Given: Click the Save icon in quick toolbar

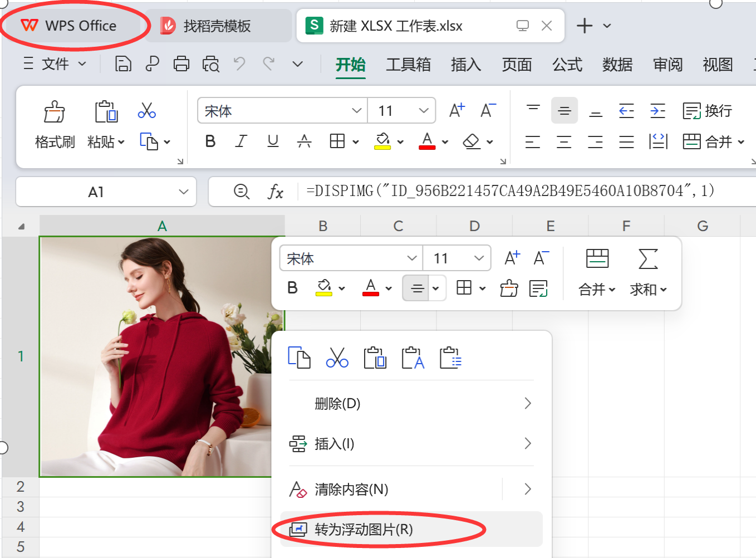Looking at the screenshot, I should point(123,64).
